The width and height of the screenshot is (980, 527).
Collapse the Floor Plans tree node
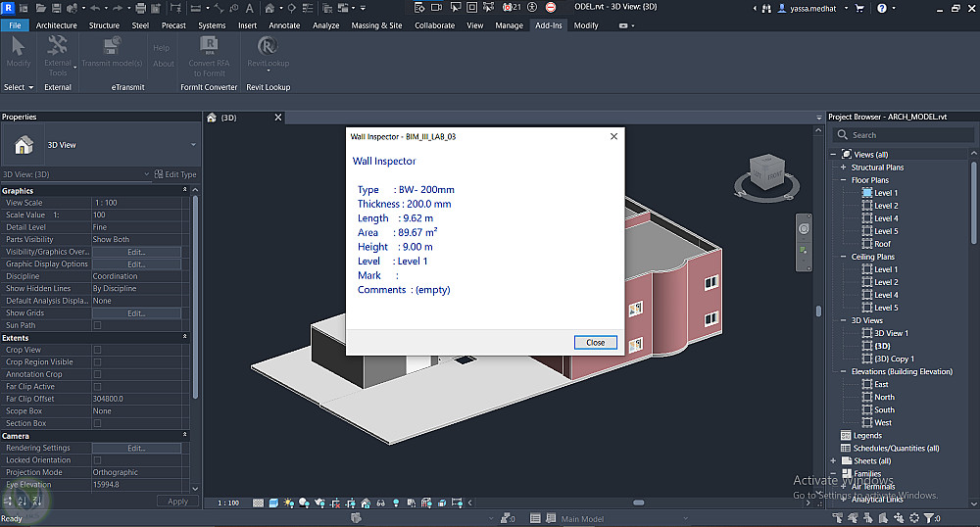[x=843, y=180]
